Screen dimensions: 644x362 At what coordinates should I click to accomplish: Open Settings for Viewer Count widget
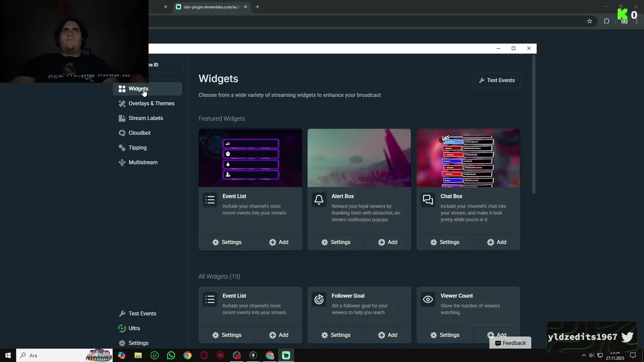(445, 335)
